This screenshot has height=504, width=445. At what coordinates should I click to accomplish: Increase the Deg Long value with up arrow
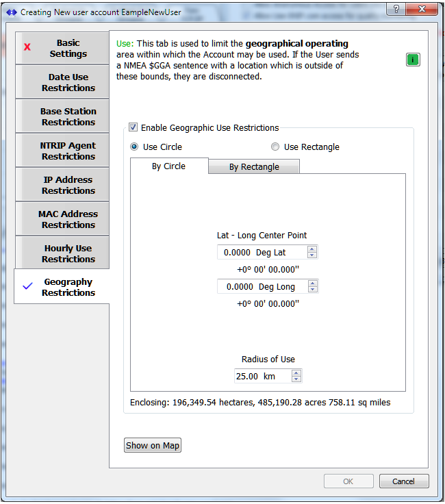[x=312, y=283]
